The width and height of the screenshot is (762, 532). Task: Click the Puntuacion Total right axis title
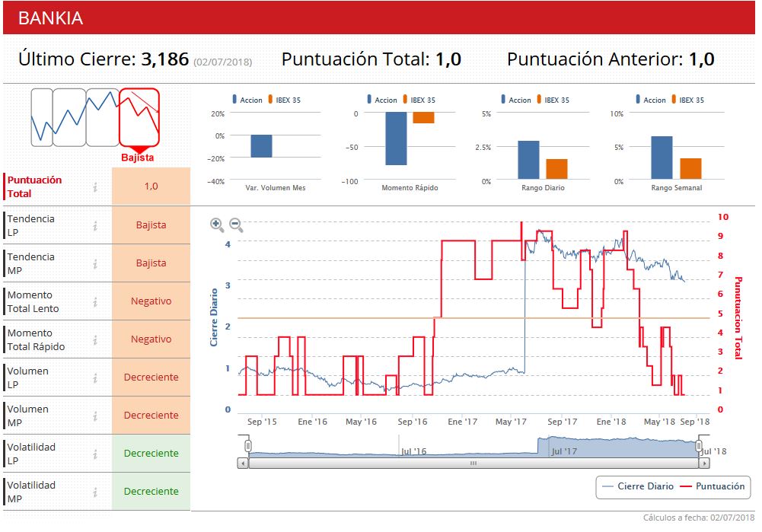coord(738,318)
